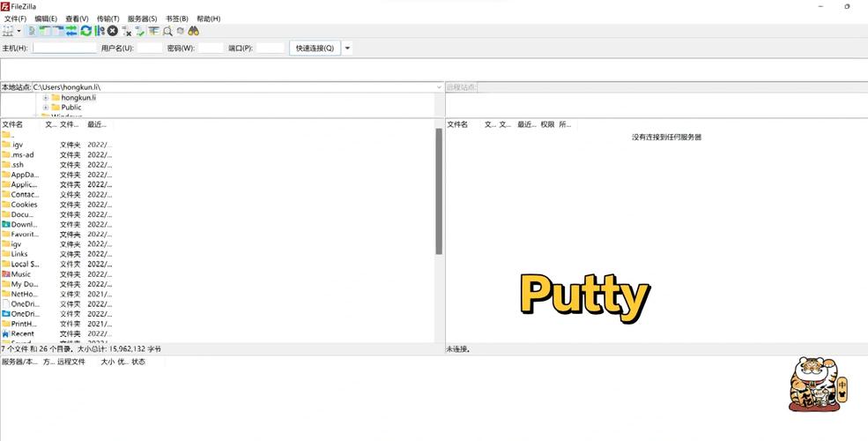
Task: Open the 服务器(S) menu
Action: tap(142, 19)
